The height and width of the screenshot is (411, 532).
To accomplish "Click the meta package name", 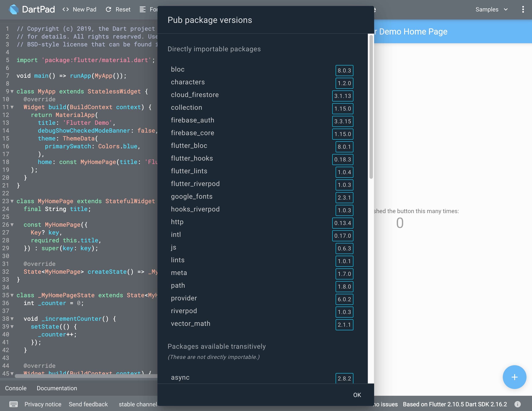I will 179,273.
